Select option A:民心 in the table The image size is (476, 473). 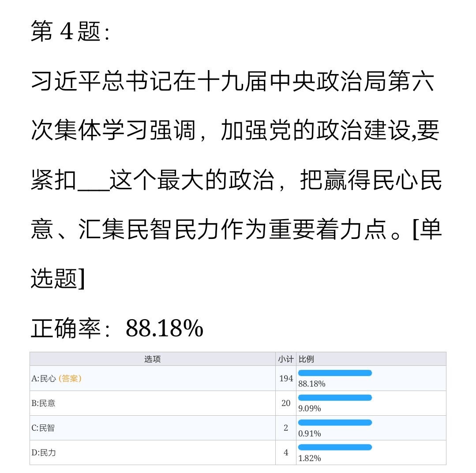45,378
